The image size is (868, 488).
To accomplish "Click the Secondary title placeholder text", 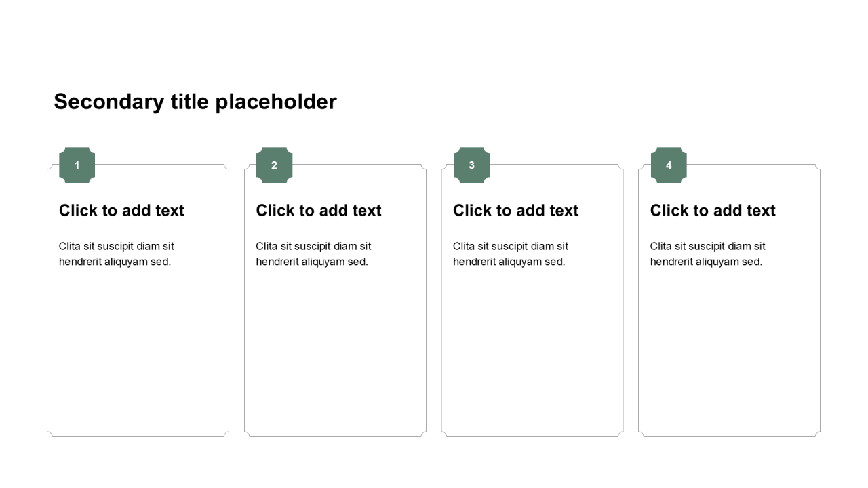I will pyautogui.click(x=195, y=102).
